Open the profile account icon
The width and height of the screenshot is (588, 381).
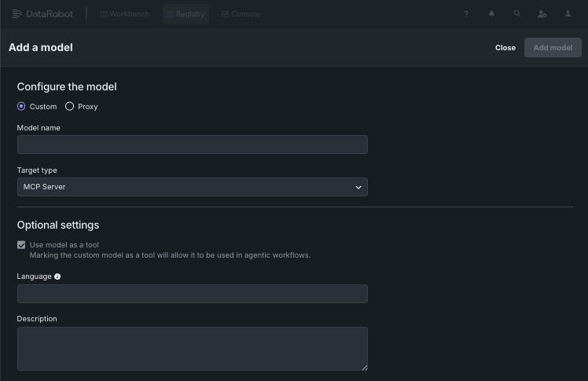[568, 13]
